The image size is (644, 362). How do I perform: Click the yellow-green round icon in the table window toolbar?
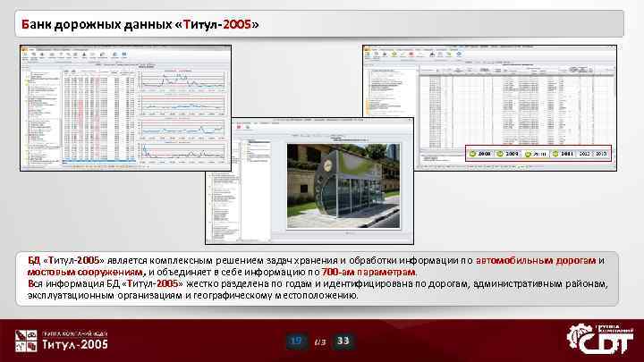coord(394,55)
